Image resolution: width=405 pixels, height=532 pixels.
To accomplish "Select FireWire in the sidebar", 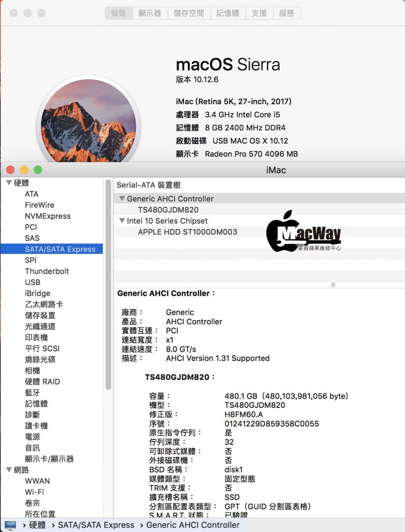I will (x=39, y=205).
